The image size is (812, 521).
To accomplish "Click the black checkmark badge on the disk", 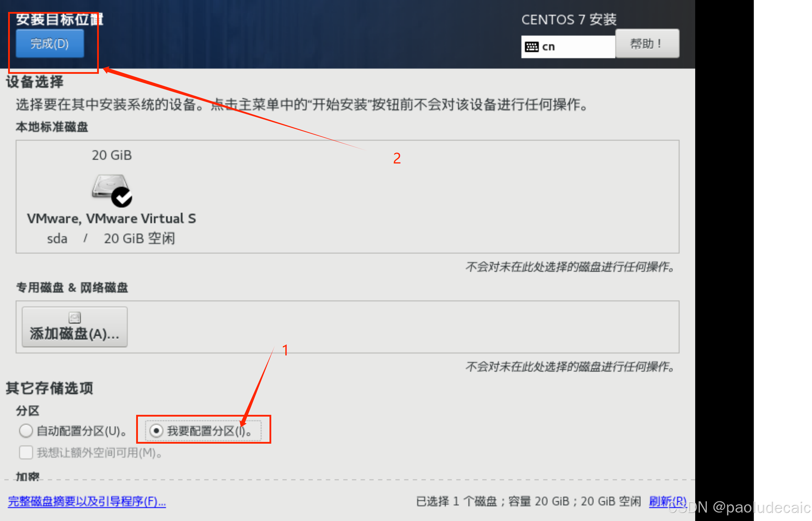I will (x=122, y=197).
